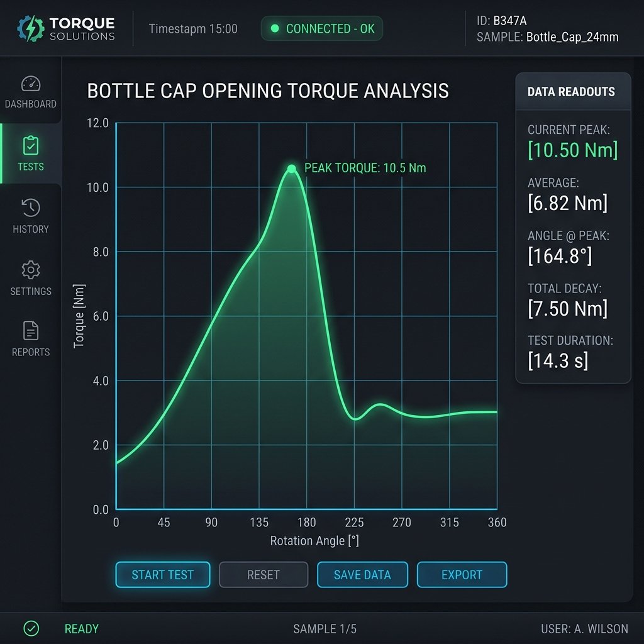This screenshot has width=644, height=644.
Task: Open the Reports document icon
Action: 30,330
